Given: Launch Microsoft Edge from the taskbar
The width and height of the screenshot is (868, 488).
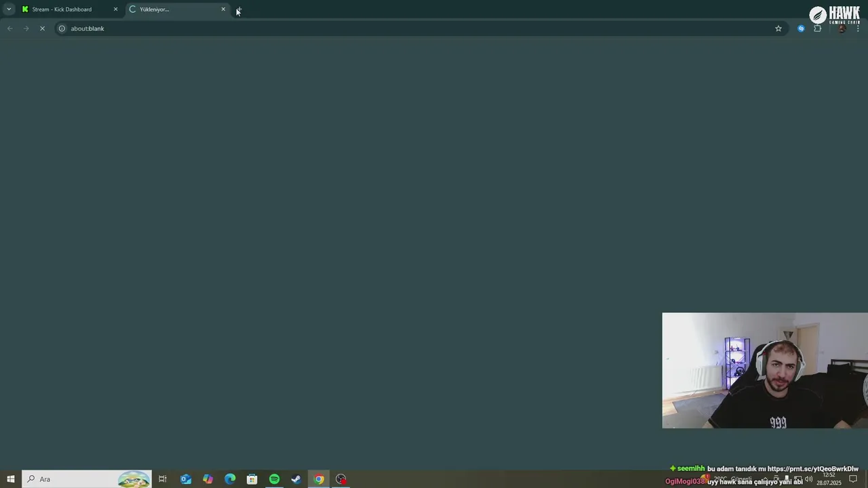Looking at the screenshot, I should [230, 479].
